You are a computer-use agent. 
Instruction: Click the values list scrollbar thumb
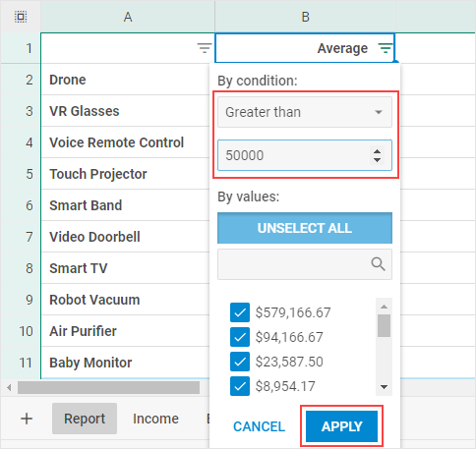tap(384, 325)
